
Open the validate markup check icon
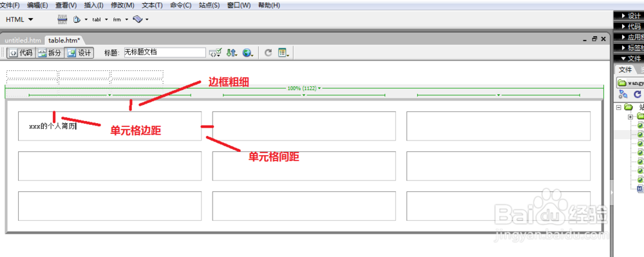point(215,53)
